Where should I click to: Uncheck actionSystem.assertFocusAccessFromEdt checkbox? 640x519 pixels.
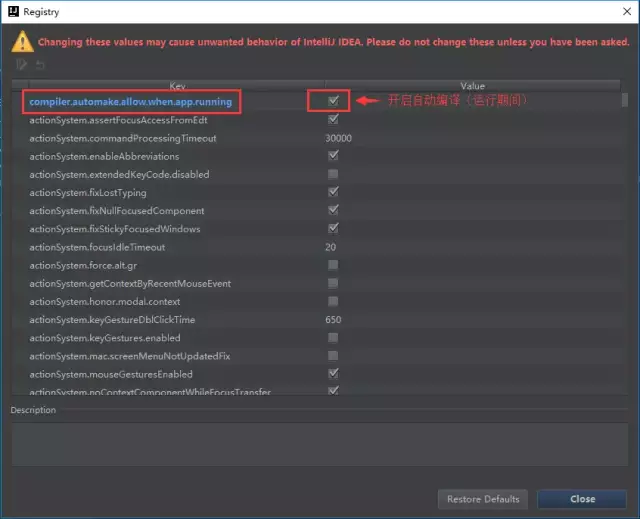pos(333,119)
